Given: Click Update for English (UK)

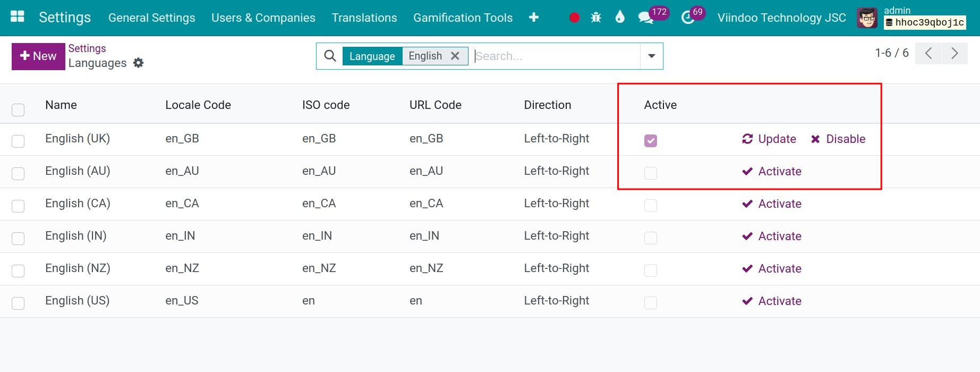Looking at the screenshot, I should coord(769,139).
